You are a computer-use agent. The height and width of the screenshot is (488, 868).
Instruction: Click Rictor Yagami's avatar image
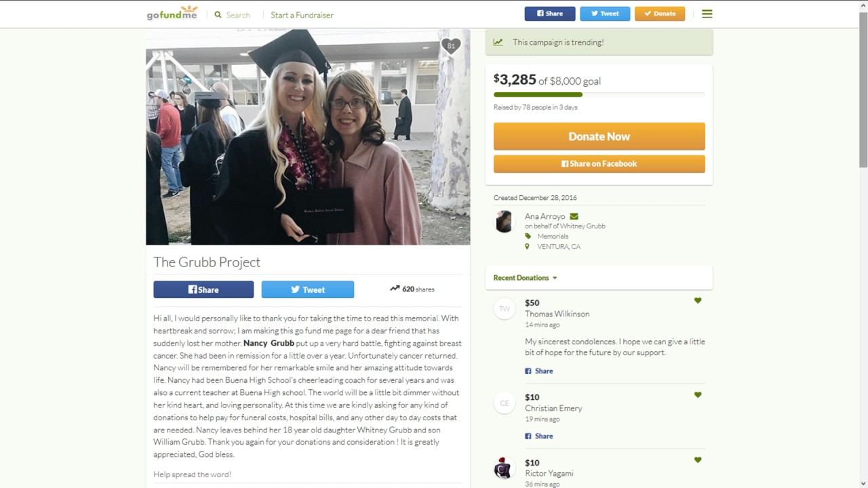click(x=504, y=468)
